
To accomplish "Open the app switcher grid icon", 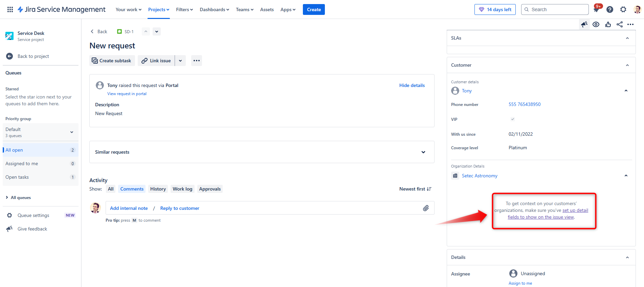I will click(10, 9).
